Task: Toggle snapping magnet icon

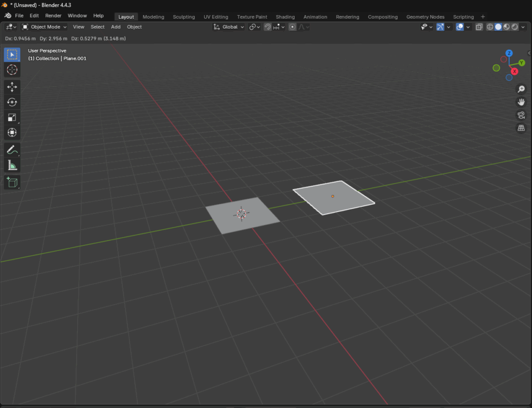Action: (268, 27)
